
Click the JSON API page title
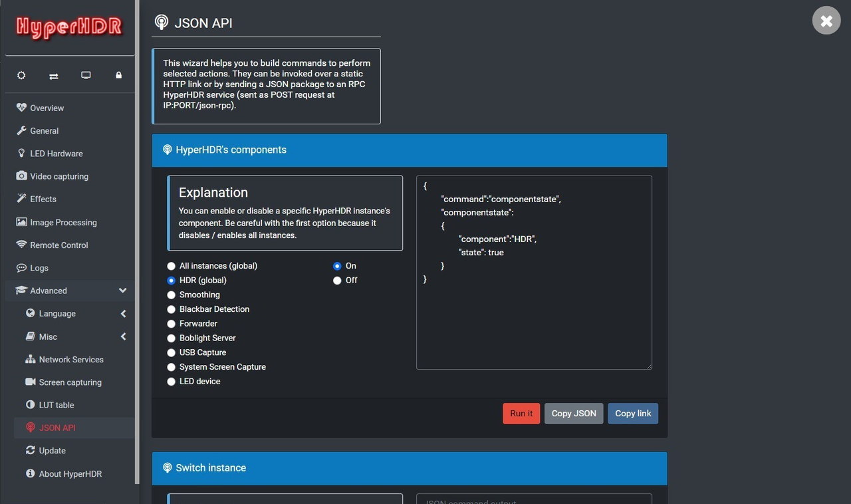coord(203,23)
